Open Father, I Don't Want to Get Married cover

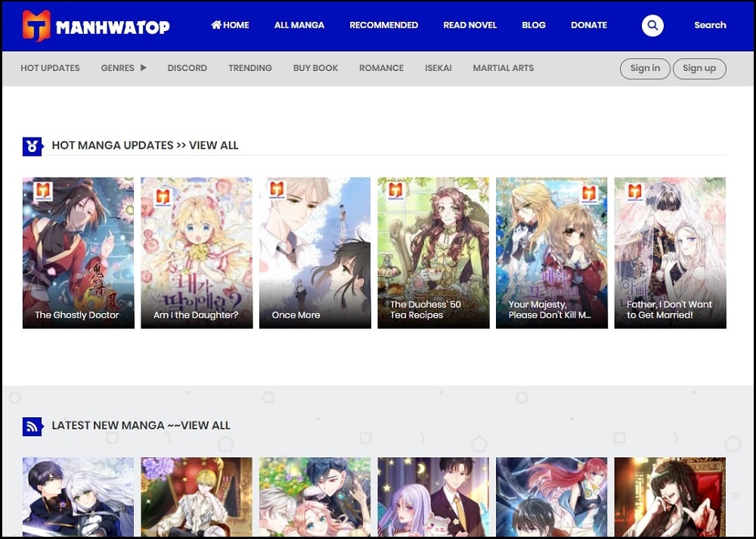(670, 253)
